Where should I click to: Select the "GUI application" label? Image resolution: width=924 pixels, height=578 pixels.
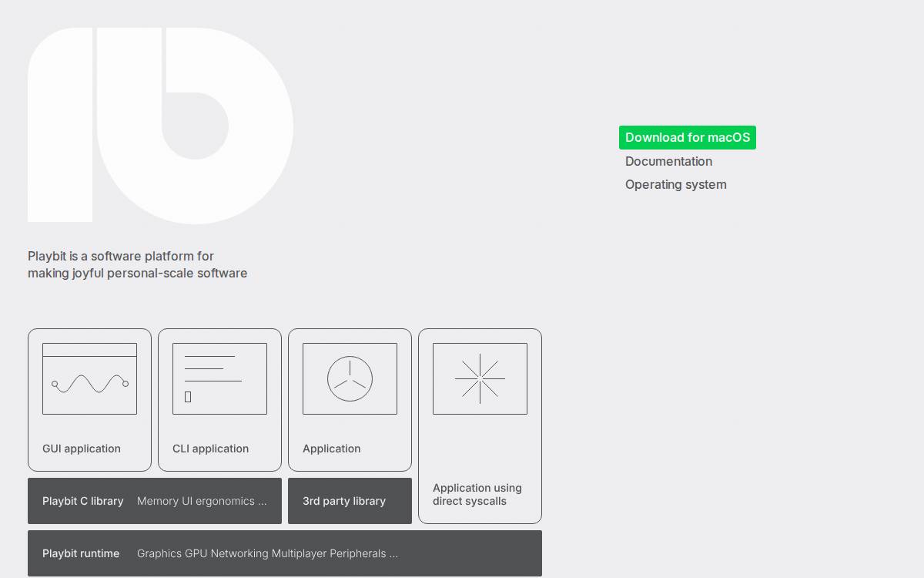[x=82, y=449]
